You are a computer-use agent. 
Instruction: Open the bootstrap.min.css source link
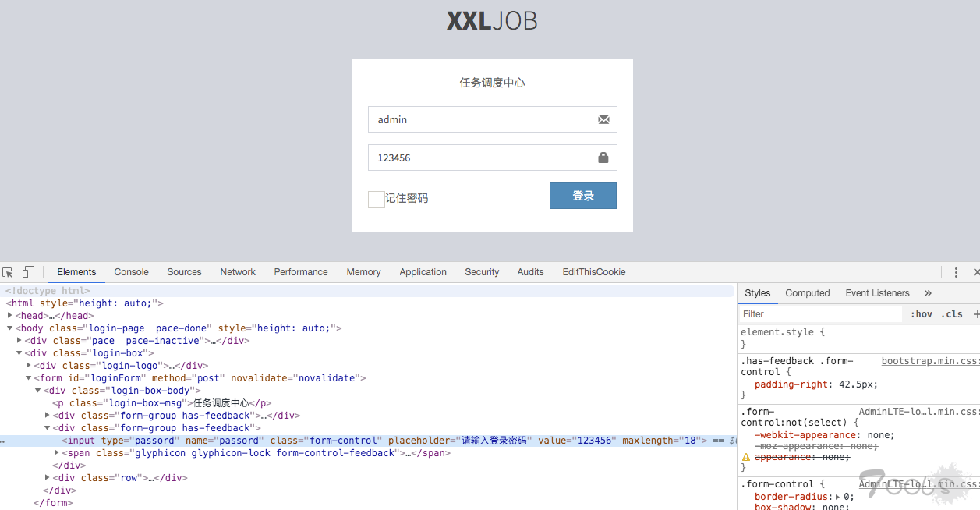[930, 361]
